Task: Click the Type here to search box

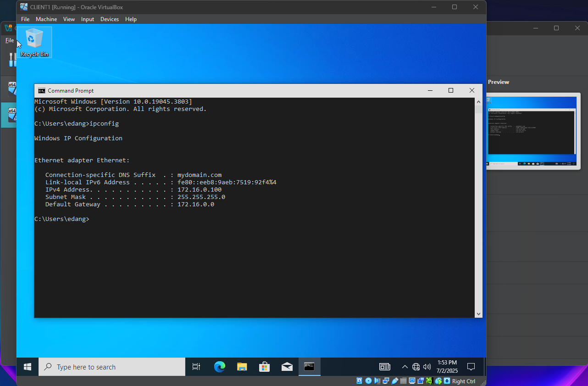Action: [x=112, y=367]
